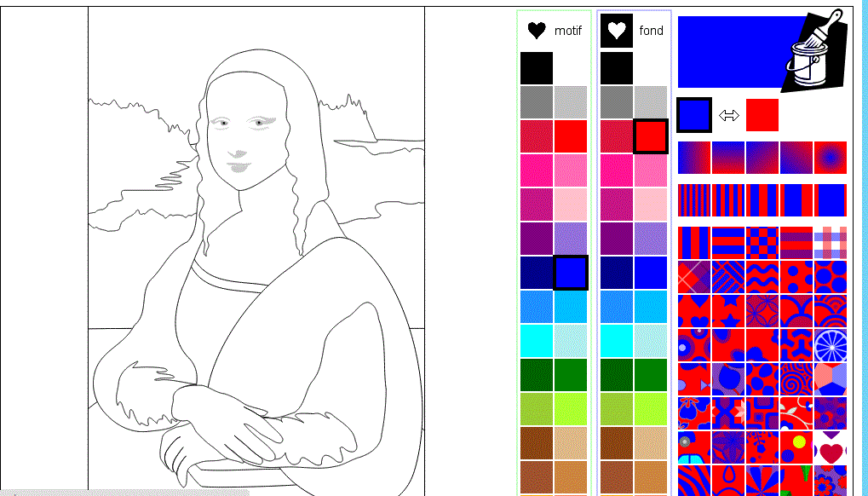This screenshot has height=496, width=868.
Task: Choose lavender purple in the fond palette
Action: point(651,239)
